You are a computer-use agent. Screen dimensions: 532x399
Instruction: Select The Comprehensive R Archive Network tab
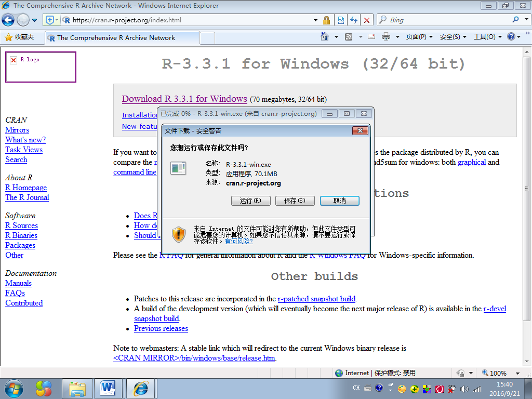[x=122, y=37]
